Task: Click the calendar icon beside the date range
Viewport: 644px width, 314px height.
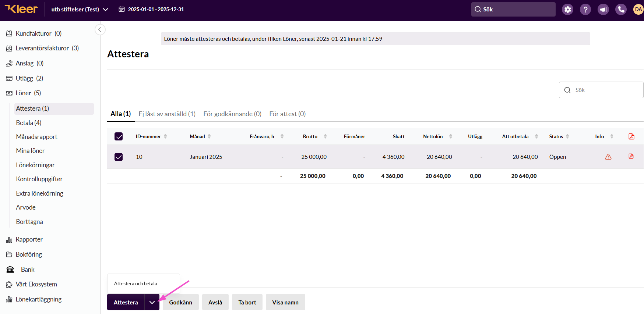Action: pos(122,9)
